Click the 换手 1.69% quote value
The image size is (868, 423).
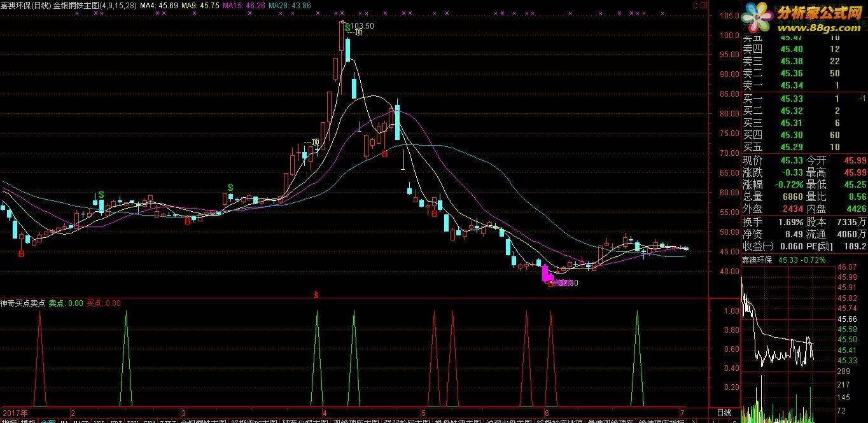pos(792,222)
